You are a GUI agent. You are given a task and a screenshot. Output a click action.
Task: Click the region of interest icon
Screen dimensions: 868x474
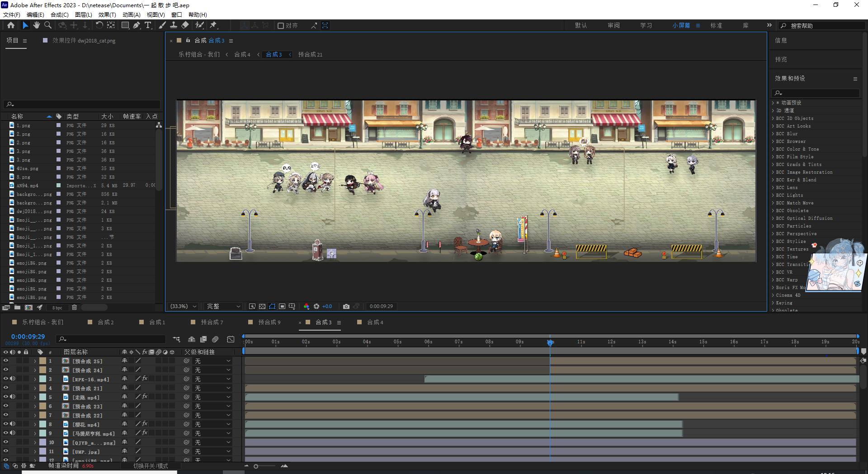tap(282, 306)
